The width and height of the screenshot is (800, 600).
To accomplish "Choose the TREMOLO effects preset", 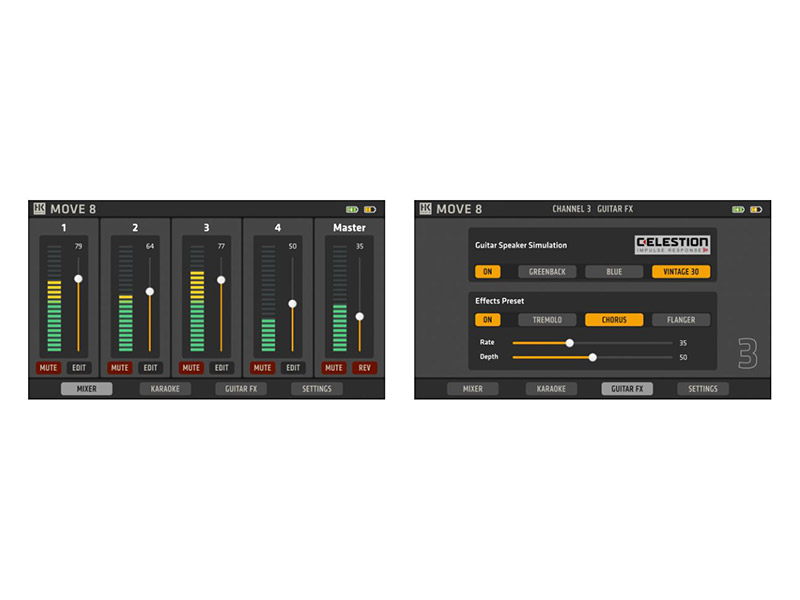I will (x=547, y=320).
